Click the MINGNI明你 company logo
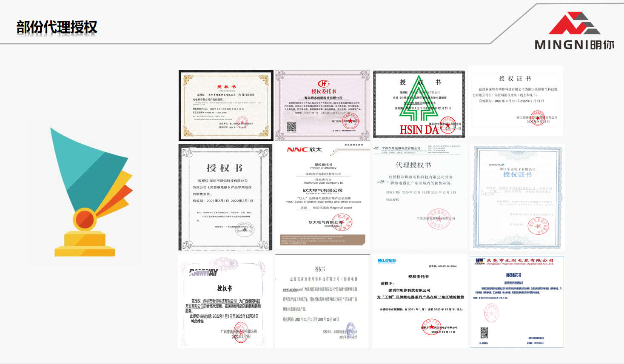This screenshot has width=624, height=364. [x=574, y=31]
